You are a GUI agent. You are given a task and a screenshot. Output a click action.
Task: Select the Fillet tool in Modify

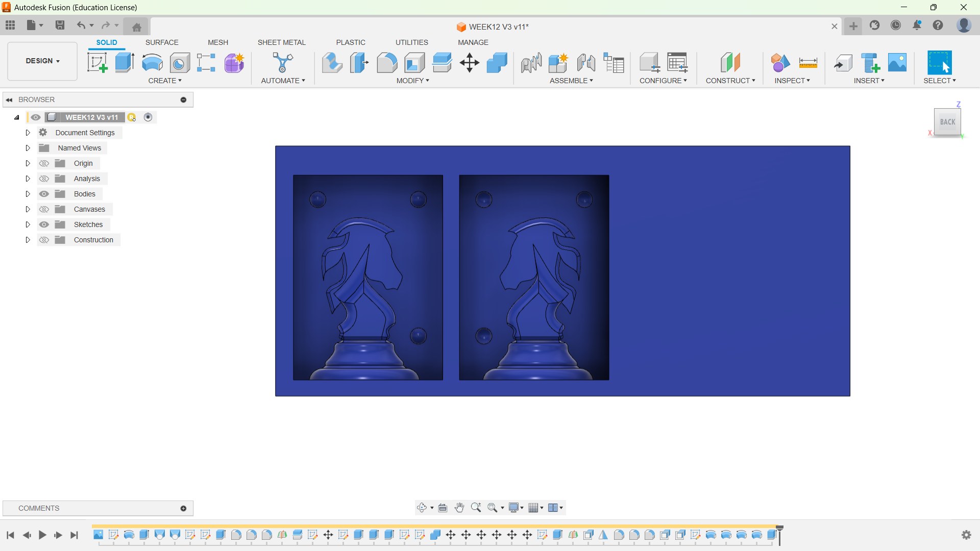pyautogui.click(x=387, y=63)
